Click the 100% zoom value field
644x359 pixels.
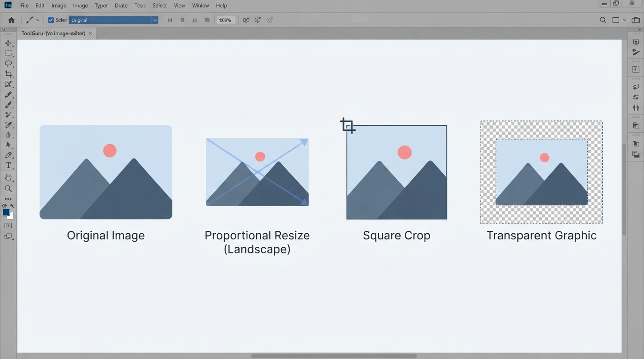[x=225, y=20]
